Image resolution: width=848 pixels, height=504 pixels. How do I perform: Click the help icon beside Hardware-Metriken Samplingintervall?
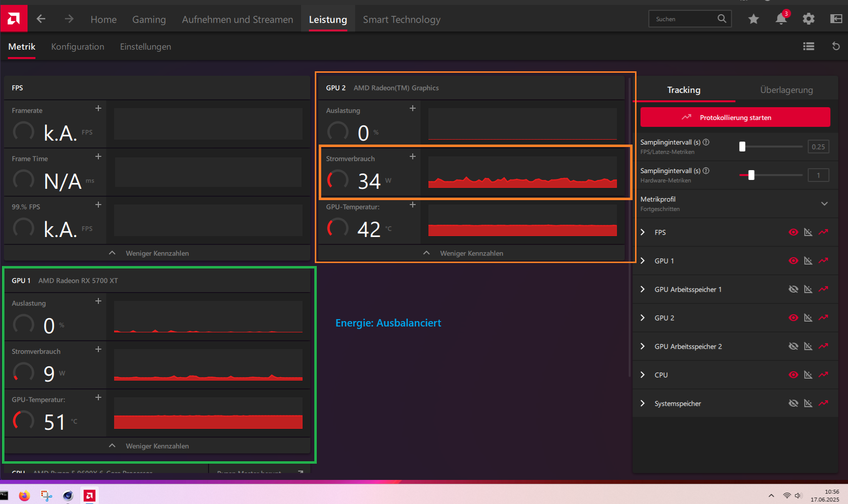point(706,171)
